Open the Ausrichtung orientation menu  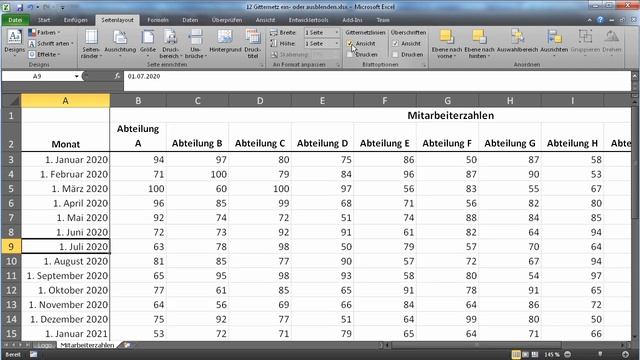click(120, 43)
